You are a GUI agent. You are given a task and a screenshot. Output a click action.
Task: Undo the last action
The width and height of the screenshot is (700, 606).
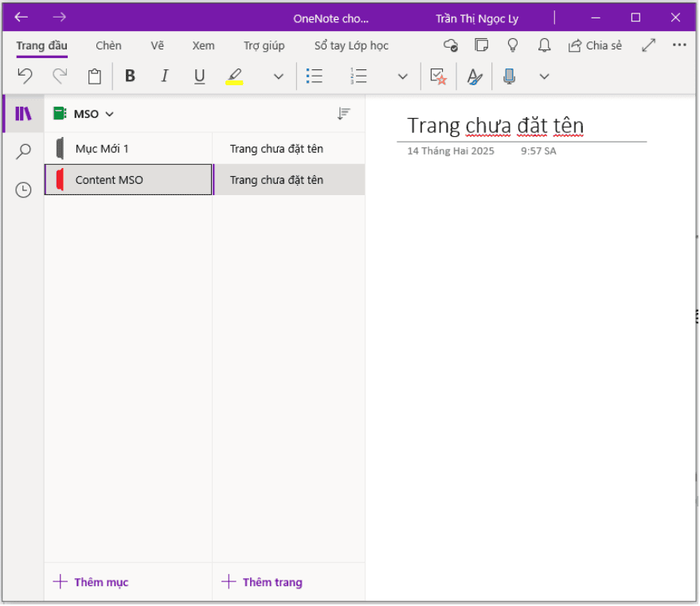[25, 76]
